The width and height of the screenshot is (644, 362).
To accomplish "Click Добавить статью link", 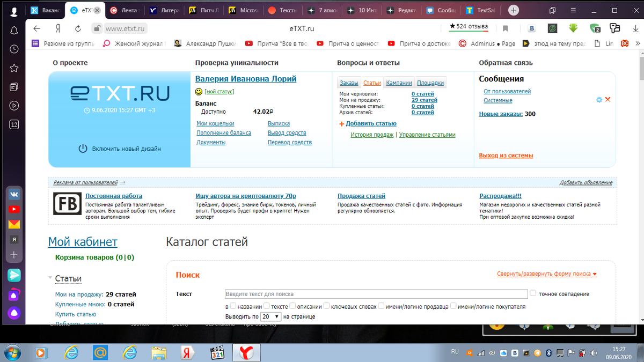I will 371,123.
